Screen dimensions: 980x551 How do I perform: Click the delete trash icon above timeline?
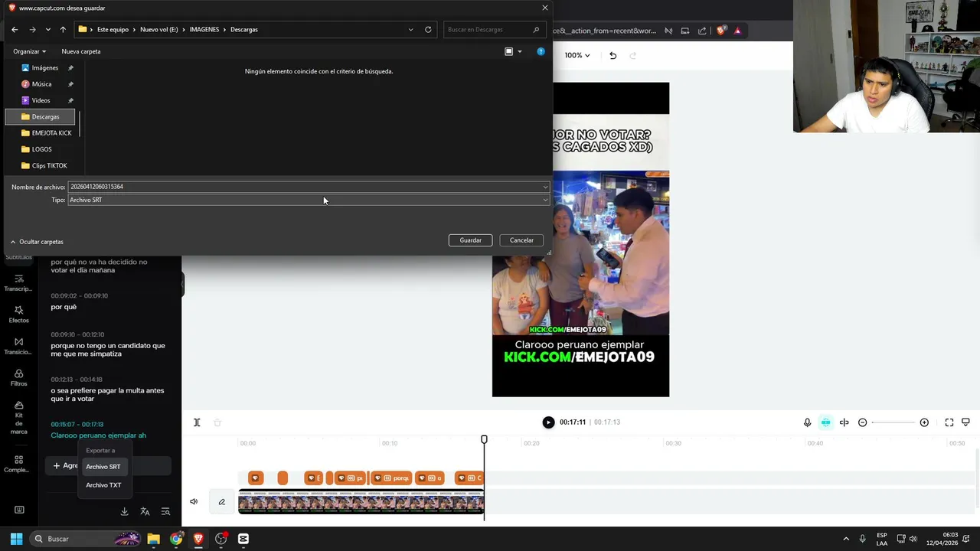tap(217, 422)
